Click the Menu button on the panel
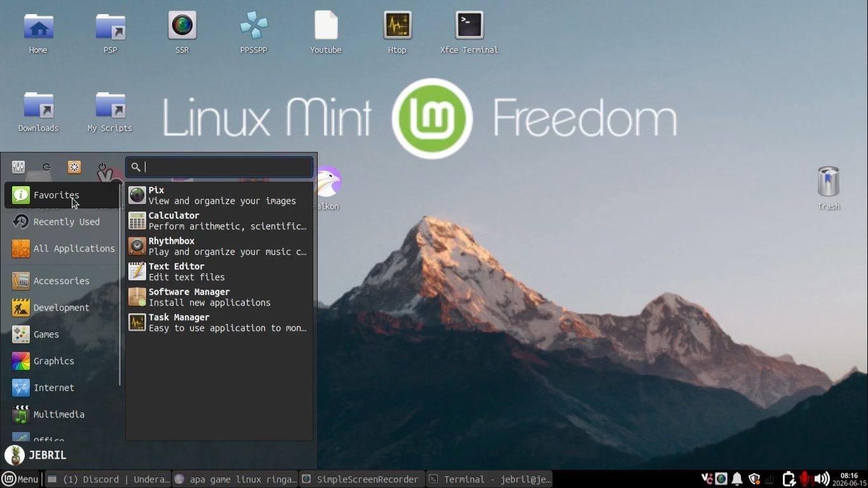Viewport: 868px width, 488px height. [x=20, y=479]
